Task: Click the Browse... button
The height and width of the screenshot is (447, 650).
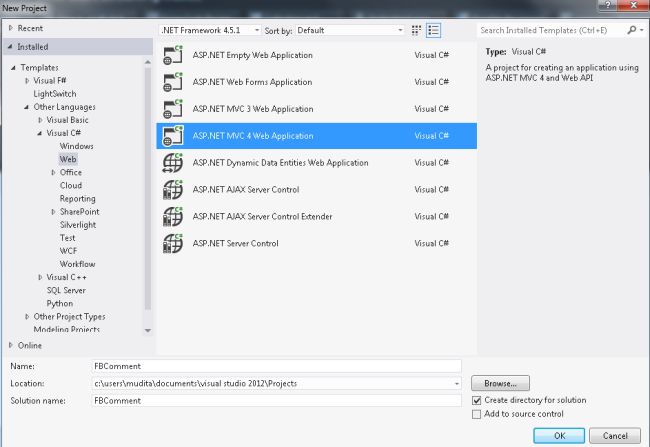Action: click(x=500, y=384)
